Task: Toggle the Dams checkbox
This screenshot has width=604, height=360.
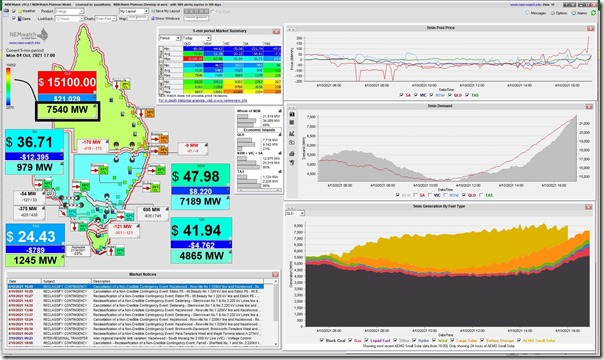Action: [x=14, y=18]
